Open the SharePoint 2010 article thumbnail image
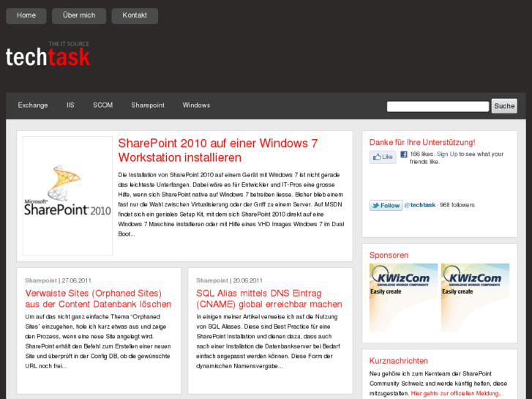This screenshot has height=399, width=532. point(67,196)
